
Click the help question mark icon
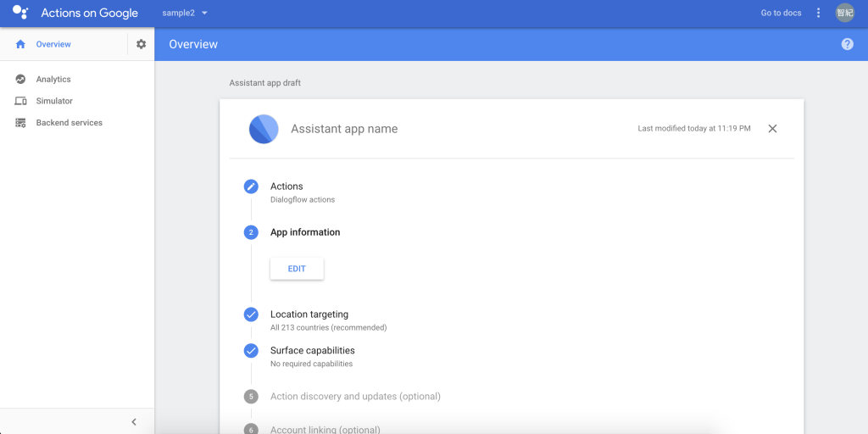pyautogui.click(x=847, y=44)
